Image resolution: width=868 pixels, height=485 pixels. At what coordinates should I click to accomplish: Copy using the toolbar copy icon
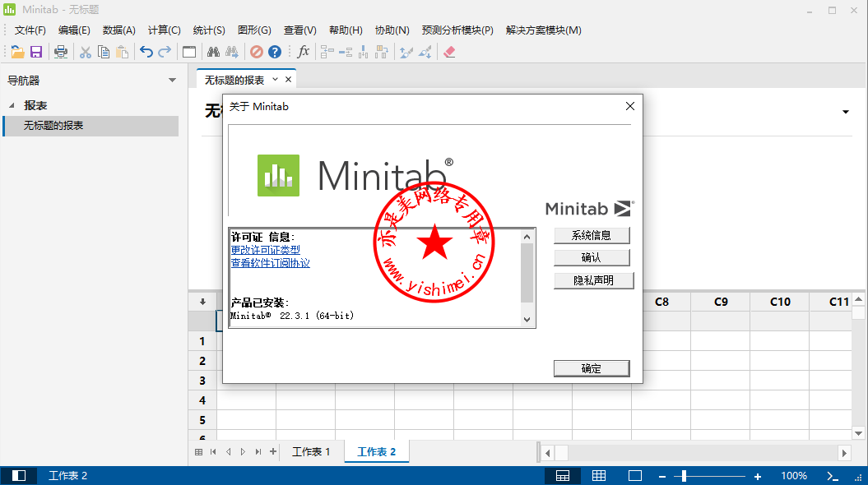(104, 52)
